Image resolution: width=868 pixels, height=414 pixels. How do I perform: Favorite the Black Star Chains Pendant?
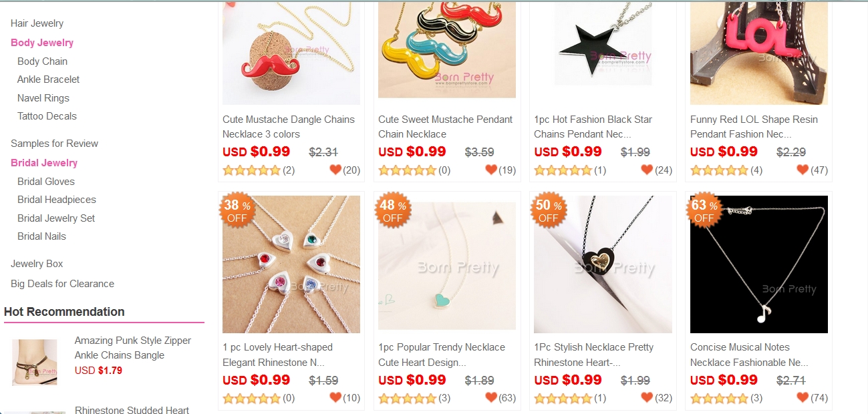point(647,170)
